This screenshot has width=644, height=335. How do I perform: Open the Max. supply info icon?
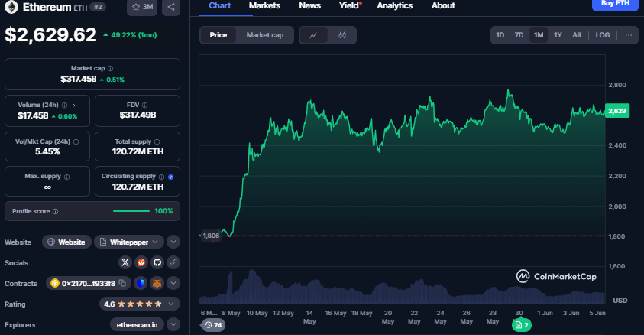click(67, 177)
